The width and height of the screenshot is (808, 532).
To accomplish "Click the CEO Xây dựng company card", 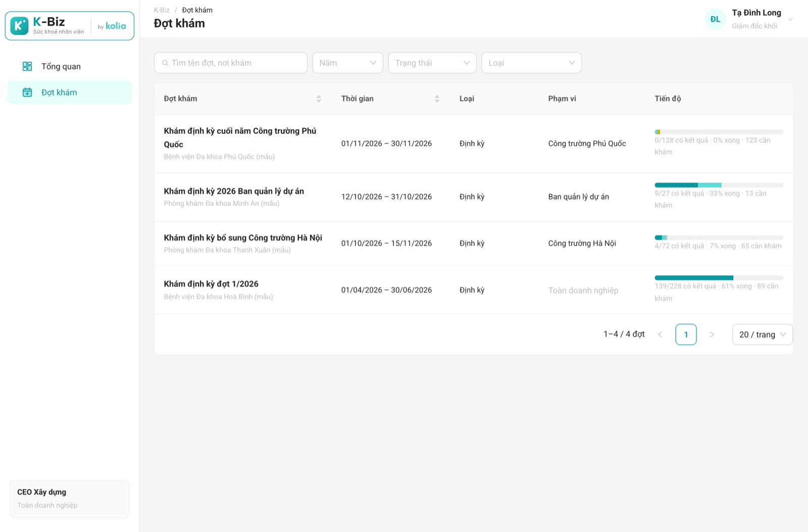I will point(70,499).
